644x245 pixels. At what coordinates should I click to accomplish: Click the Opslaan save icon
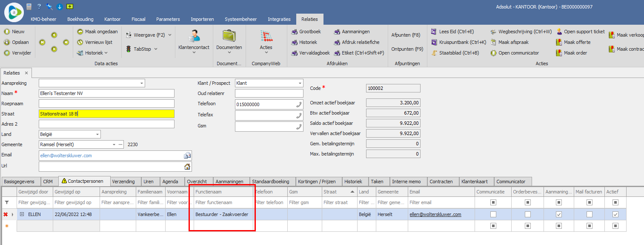[7, 42]
